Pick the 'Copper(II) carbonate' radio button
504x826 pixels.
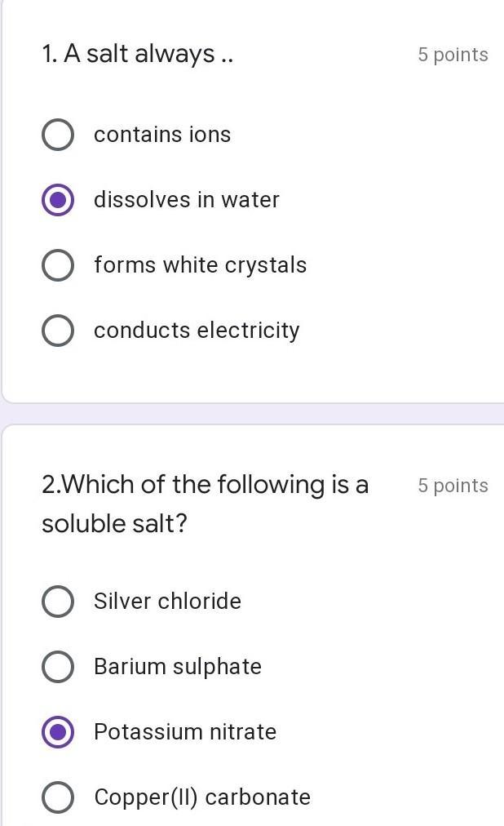click(57, 797)
